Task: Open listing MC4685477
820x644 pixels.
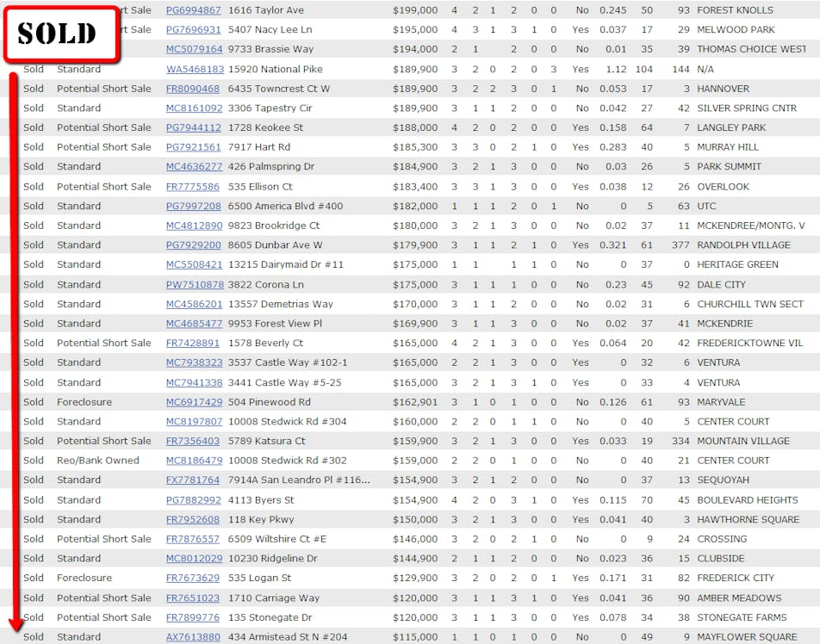Action: tap(194, 324)
